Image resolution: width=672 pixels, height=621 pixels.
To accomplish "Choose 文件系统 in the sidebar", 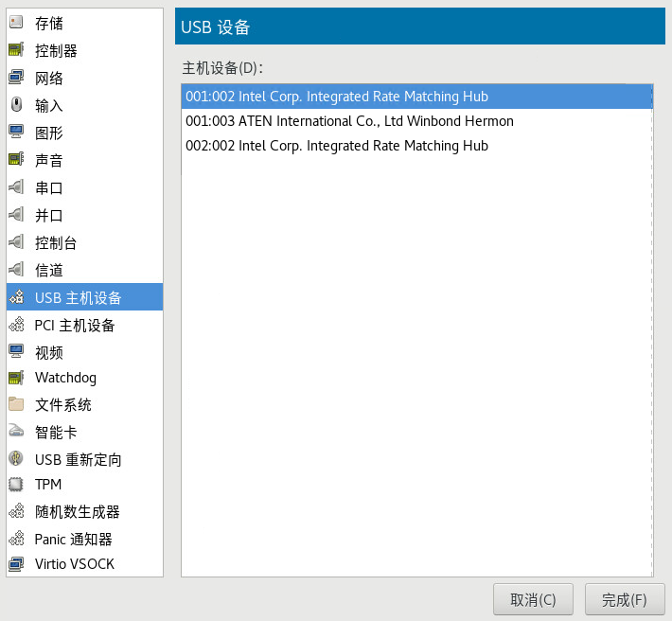I will tap(85, 404).
